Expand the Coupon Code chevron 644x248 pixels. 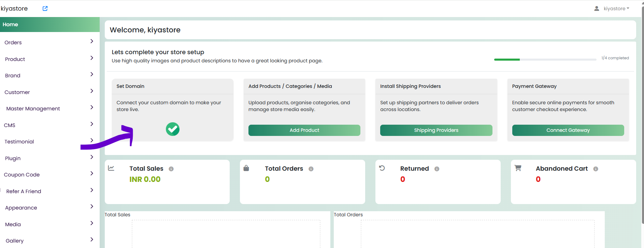tap(92, 173)
